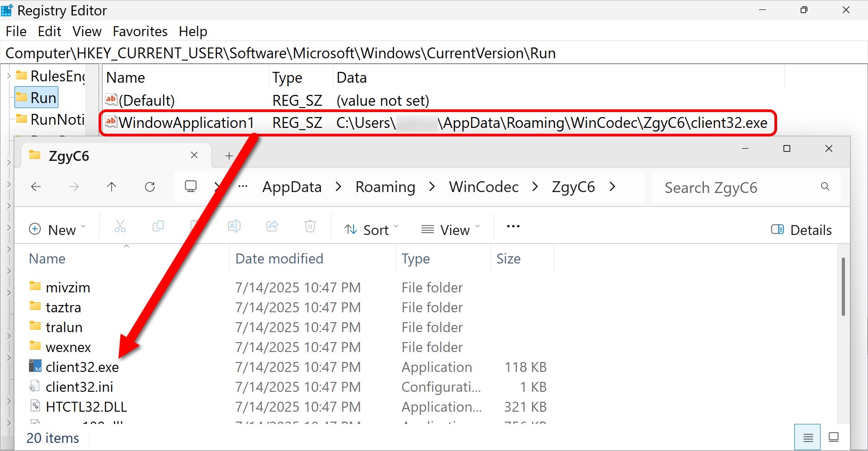This screenshot has width=868, height=451.
Task: Click the Copy icon in Explorer toolbar
Action: click(158, 226)
